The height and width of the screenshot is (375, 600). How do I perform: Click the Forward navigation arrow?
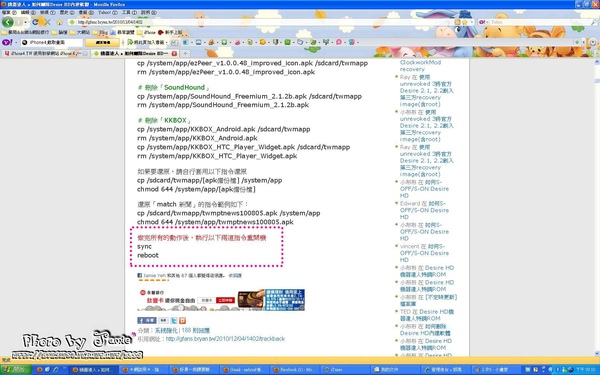(x=18, y=23)
